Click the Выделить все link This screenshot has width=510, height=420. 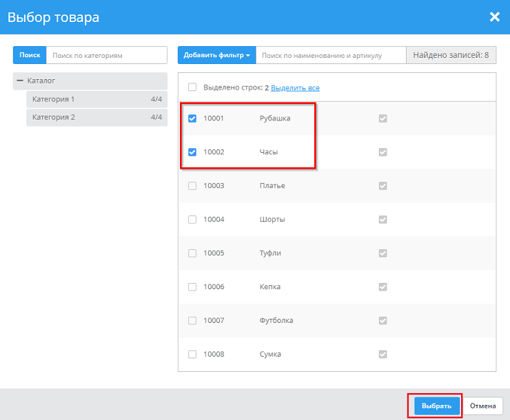(295, 88)
